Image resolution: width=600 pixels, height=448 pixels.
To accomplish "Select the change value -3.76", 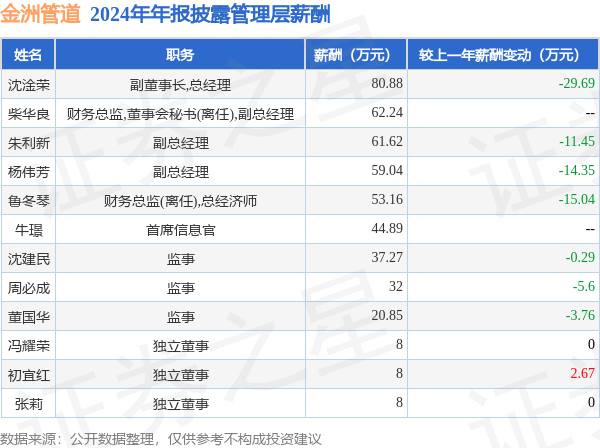I will [580, 316].
